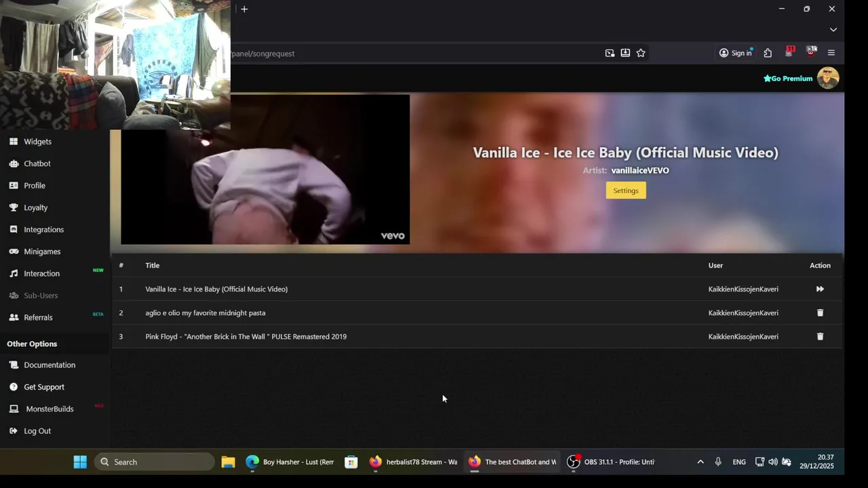
Task: Open Microsoft Store from the taskbar
Action: (351, 462)
